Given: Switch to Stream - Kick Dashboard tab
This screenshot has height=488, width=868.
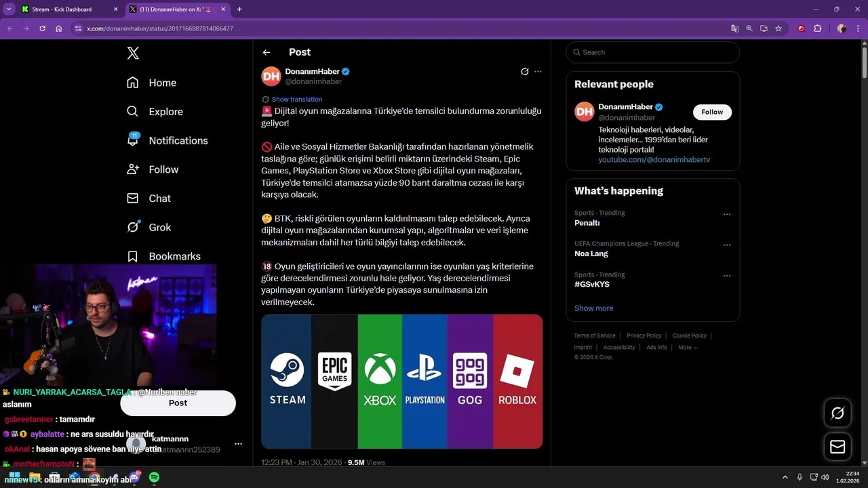Looking at the screenshot, I should tap(62, 9).
